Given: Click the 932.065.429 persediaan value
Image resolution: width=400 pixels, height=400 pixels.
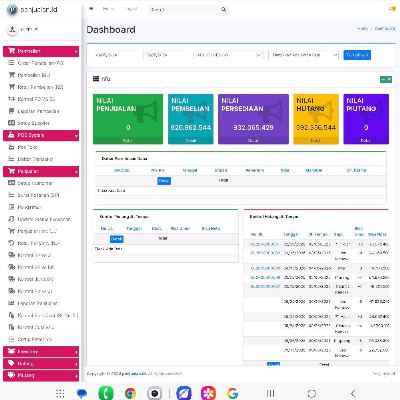Looking at the screenshot, I should pyautogui.click(x=253, y=127).
